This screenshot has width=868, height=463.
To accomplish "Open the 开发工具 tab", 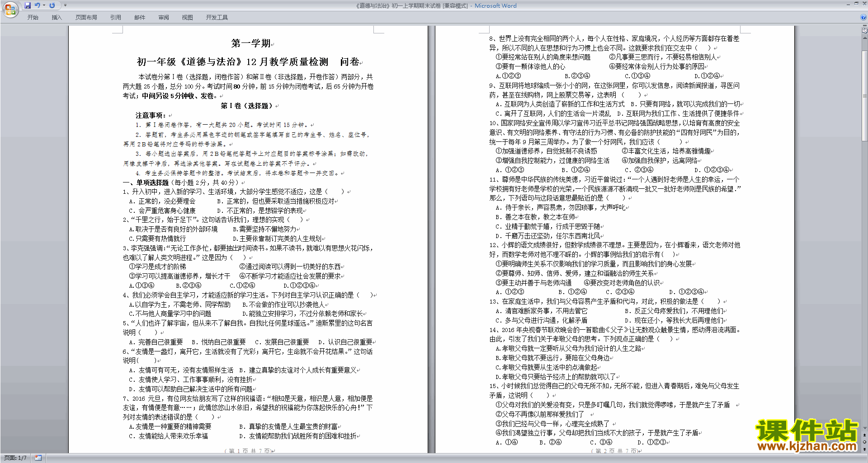I will pyautogui.click(x=217, y=18).
